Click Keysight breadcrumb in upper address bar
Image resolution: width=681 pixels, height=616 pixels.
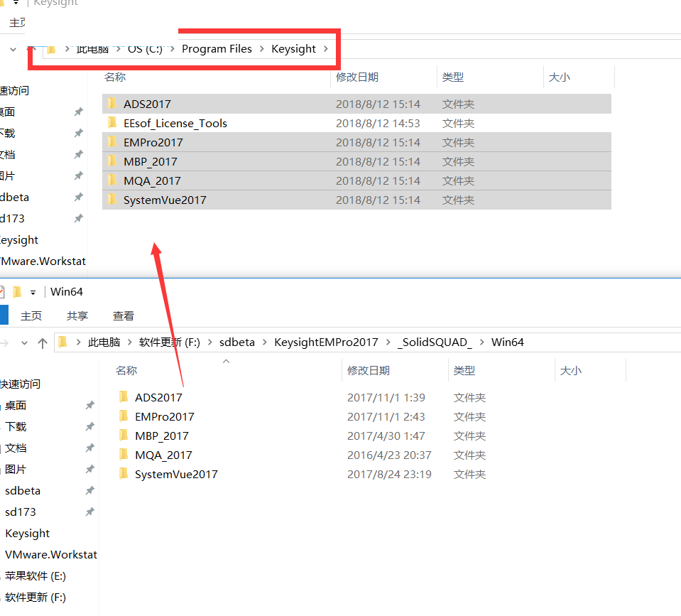(x=293, y=49)
